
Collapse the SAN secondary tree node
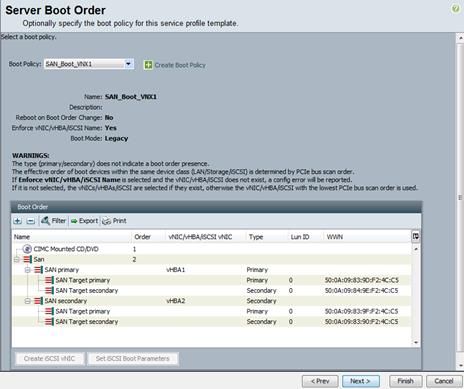(28, 301)
